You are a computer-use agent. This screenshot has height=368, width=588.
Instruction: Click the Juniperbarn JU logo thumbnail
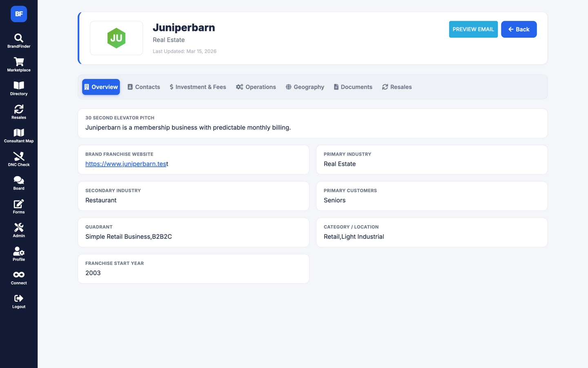[116, 38]
